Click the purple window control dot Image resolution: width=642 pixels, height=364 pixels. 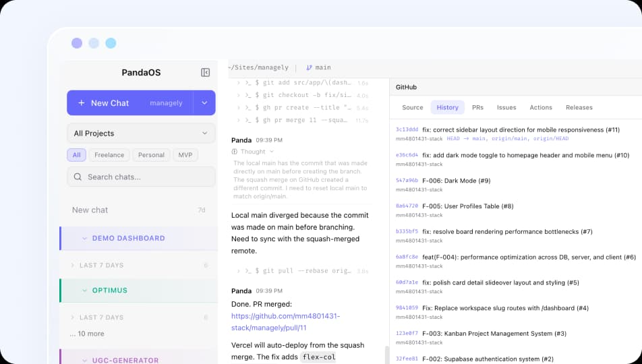[x=77, y=43]
